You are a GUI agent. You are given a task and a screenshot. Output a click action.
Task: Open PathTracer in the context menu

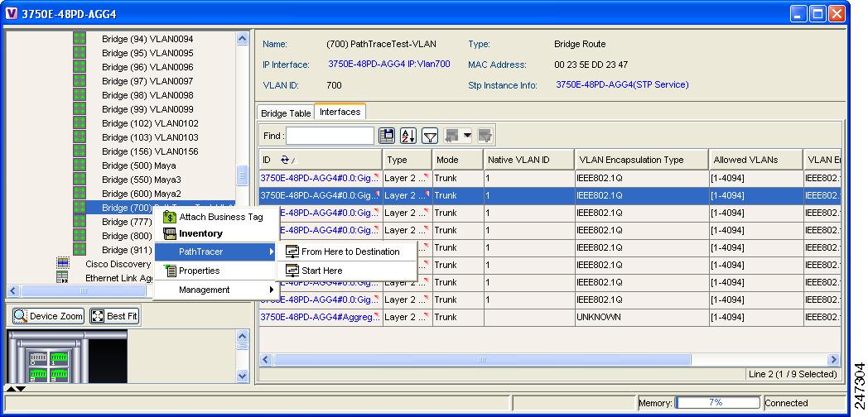click(x=216, y=252)
